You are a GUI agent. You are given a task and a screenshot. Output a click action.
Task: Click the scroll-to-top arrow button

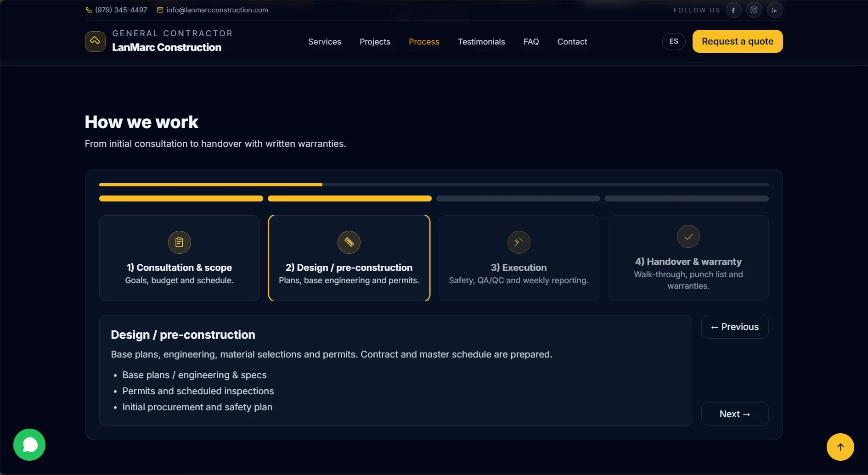pos(840,447)
